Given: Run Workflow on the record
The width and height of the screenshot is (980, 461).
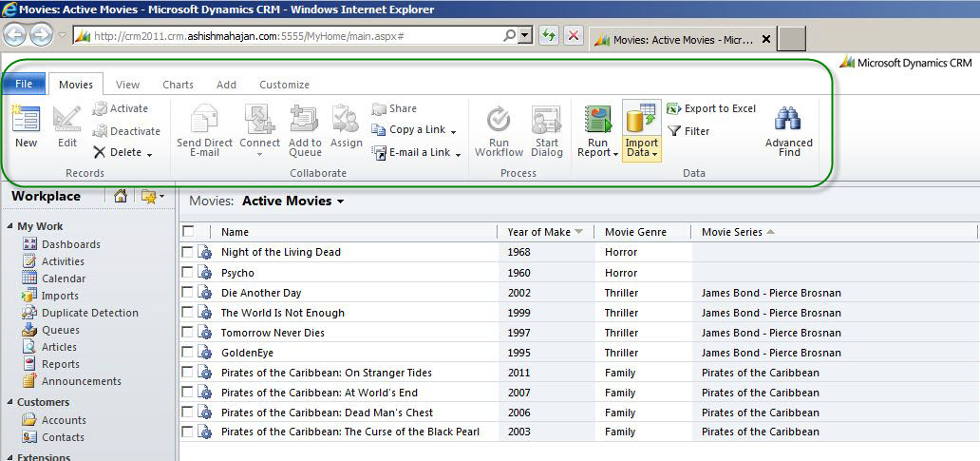Looking at the screenshot, I should point(499,131).
